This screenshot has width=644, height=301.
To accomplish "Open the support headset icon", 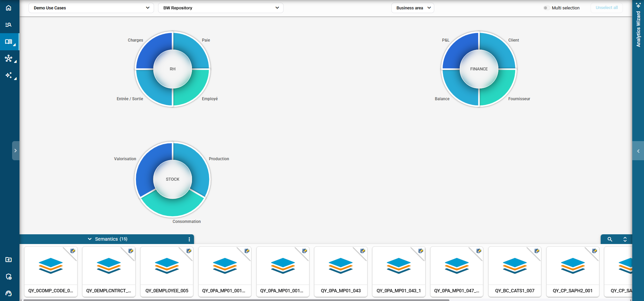I will pyautogui.click(x=9, y=294).
